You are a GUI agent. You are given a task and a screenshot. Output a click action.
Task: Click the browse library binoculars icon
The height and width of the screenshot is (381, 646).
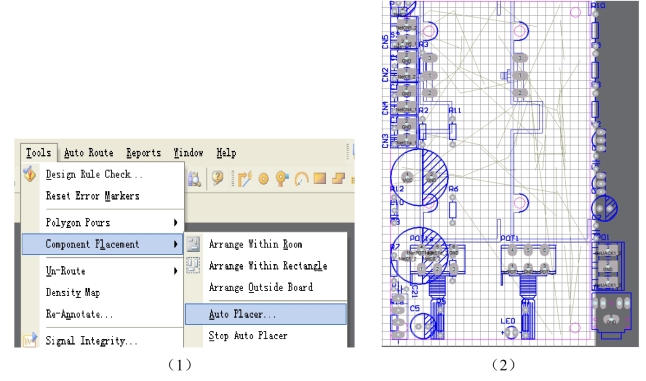click(194, 179)
